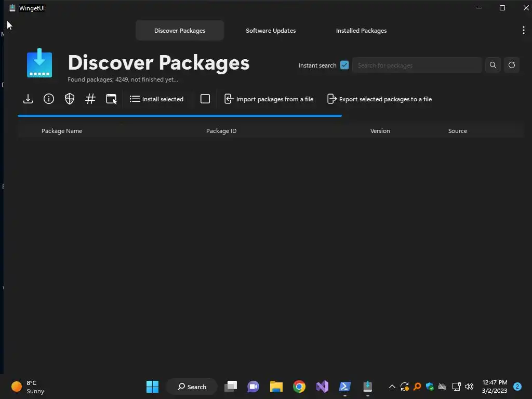
Task: Click taskbar Search box
Action: pos(192,387)
